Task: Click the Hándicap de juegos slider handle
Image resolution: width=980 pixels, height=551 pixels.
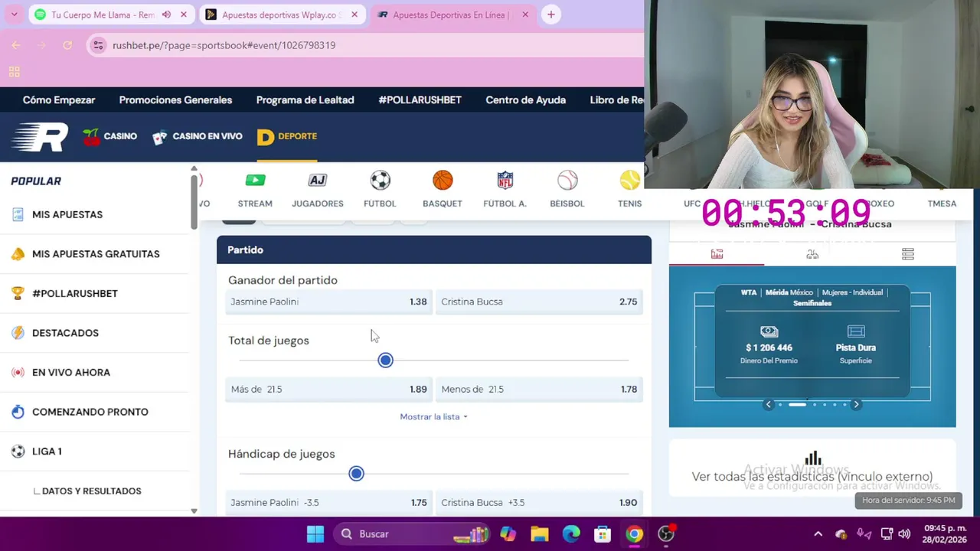Action: [x=356, y=474]
